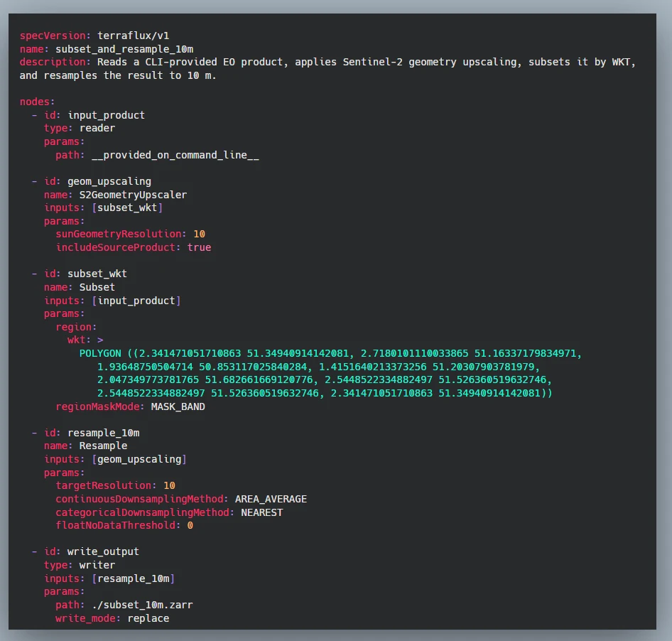672x641 pixels.
Task: Click the coordinate '2.047349773781765'
Action: click(148, 380)
